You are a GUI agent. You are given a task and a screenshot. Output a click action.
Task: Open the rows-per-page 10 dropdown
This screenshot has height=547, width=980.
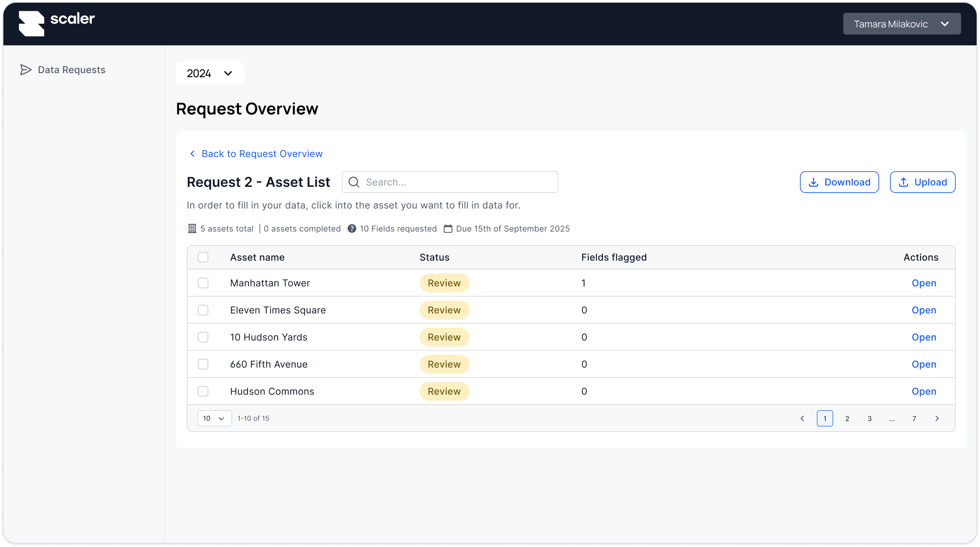tap(214, 418)
